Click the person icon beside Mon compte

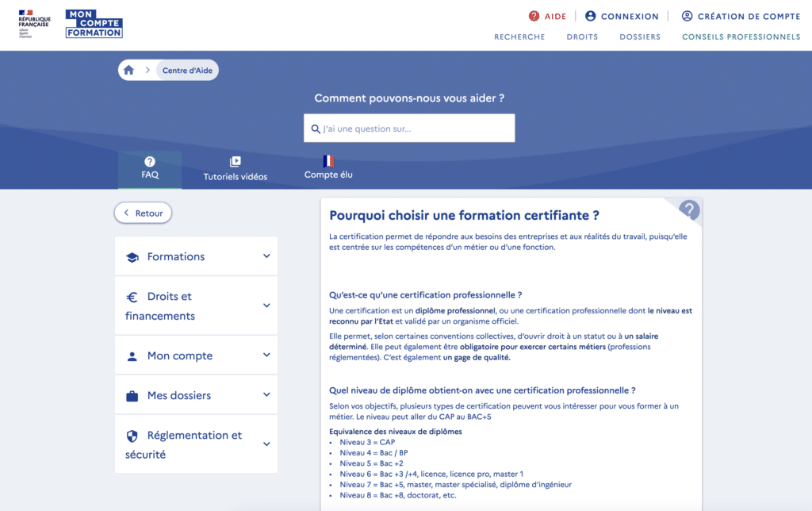(x=132, y=356)
